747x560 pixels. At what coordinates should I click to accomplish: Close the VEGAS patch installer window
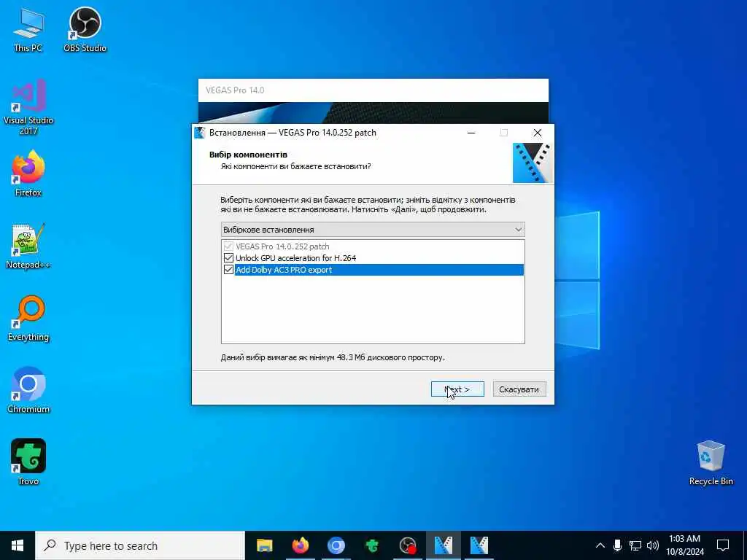538,133
